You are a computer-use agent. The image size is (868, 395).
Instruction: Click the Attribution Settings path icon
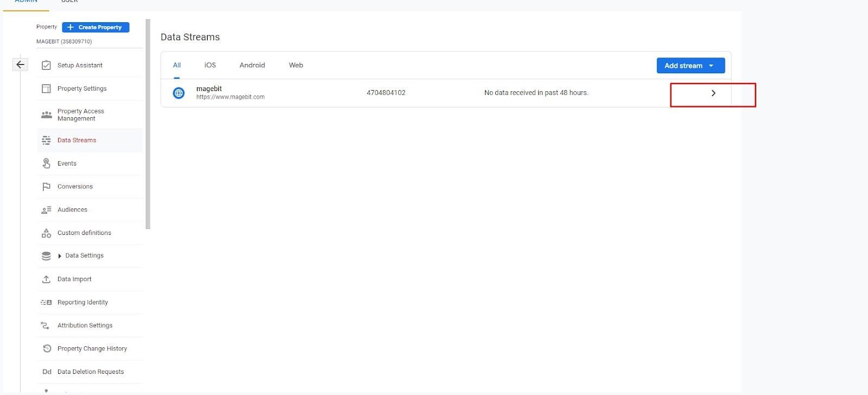pyautogui.click(x=45, y=326)
